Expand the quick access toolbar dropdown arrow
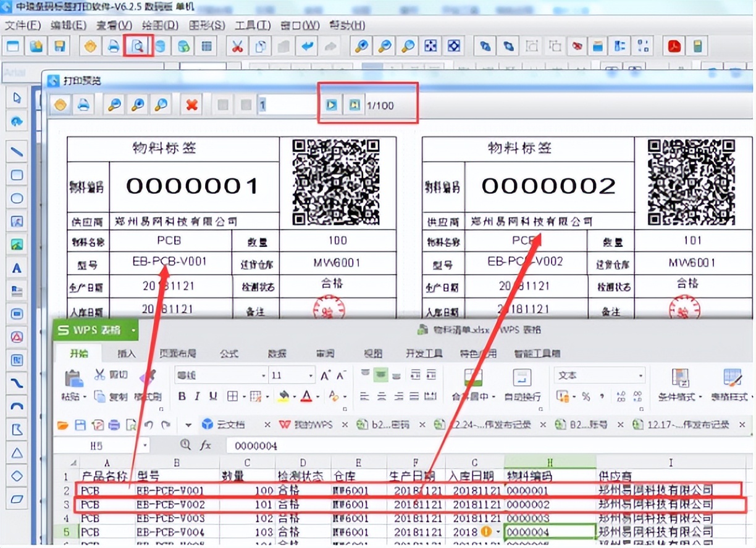The height and width of the screenshot is (548, 756). click(x=188, y=425)
